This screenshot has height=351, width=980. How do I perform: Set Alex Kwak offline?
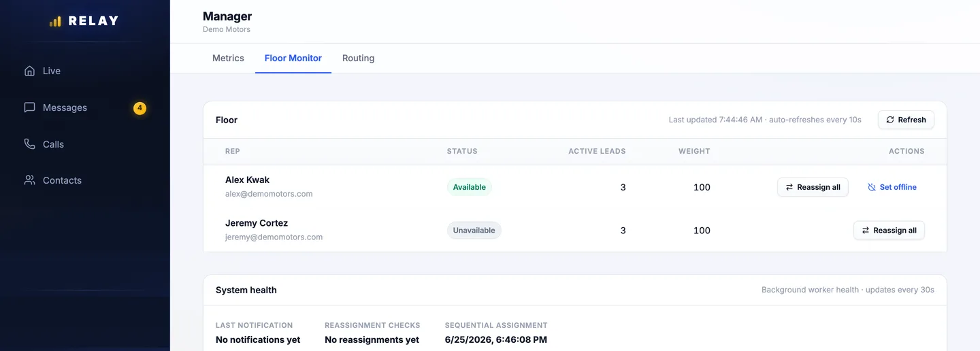coord(892,187)
